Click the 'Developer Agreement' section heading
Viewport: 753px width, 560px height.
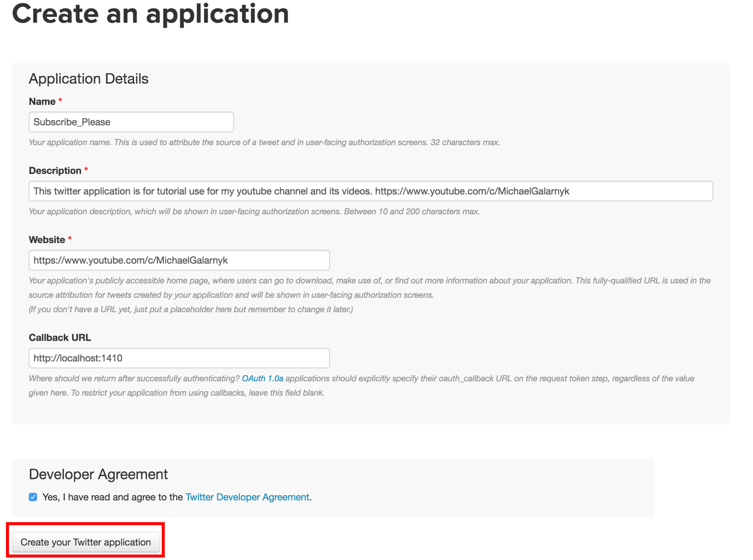99,474
